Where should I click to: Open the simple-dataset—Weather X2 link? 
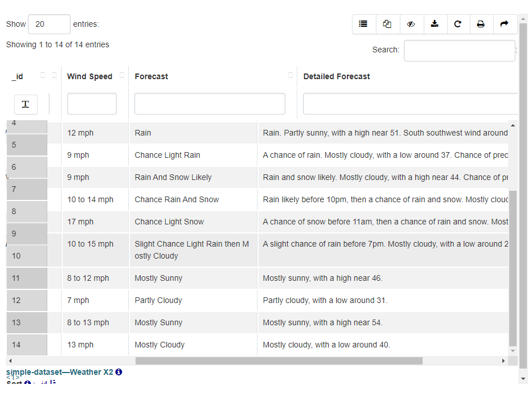coord(59,372)
